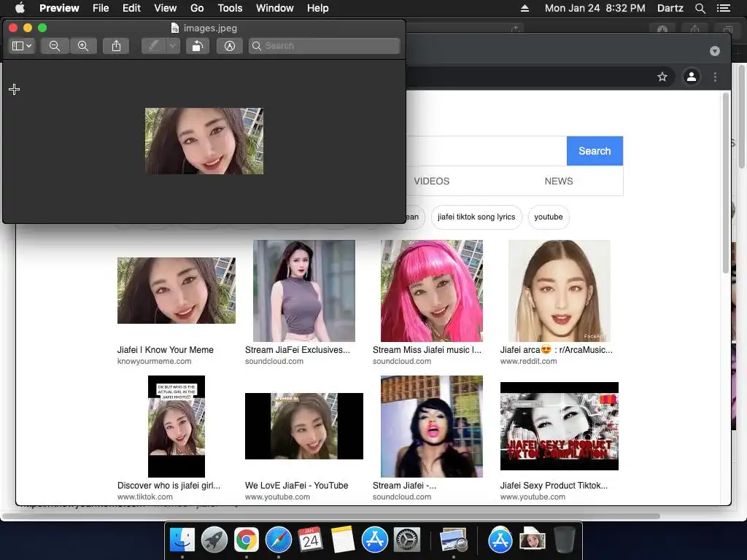
Task: Open System Preferences from the Dock
Action: pos(406,540)
